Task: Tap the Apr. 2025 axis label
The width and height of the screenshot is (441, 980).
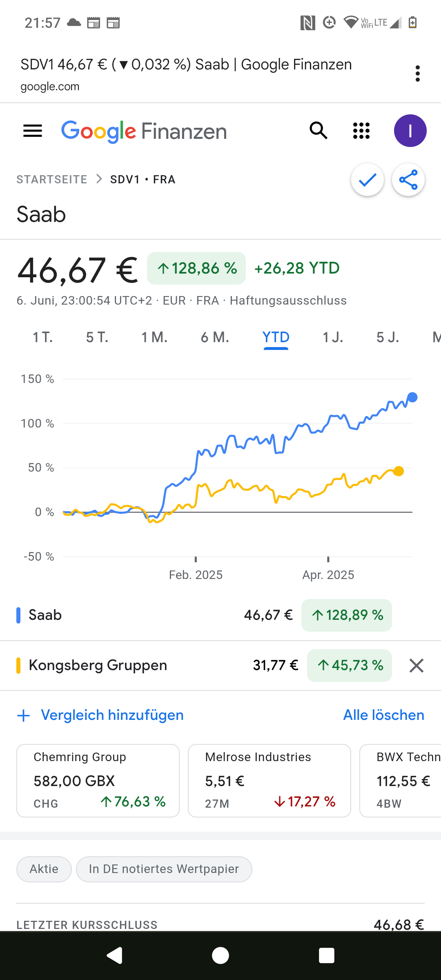Action: (328, 575)
